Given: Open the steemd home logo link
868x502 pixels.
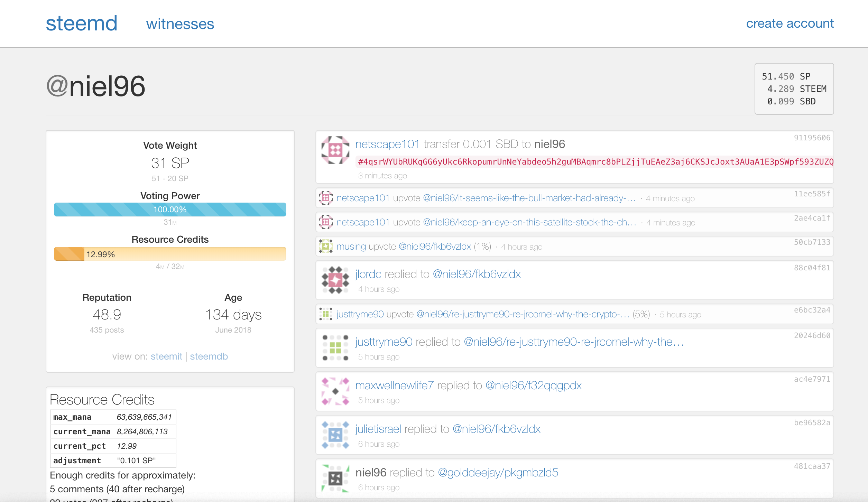Looking at the screenshot, I should point(82,24).
